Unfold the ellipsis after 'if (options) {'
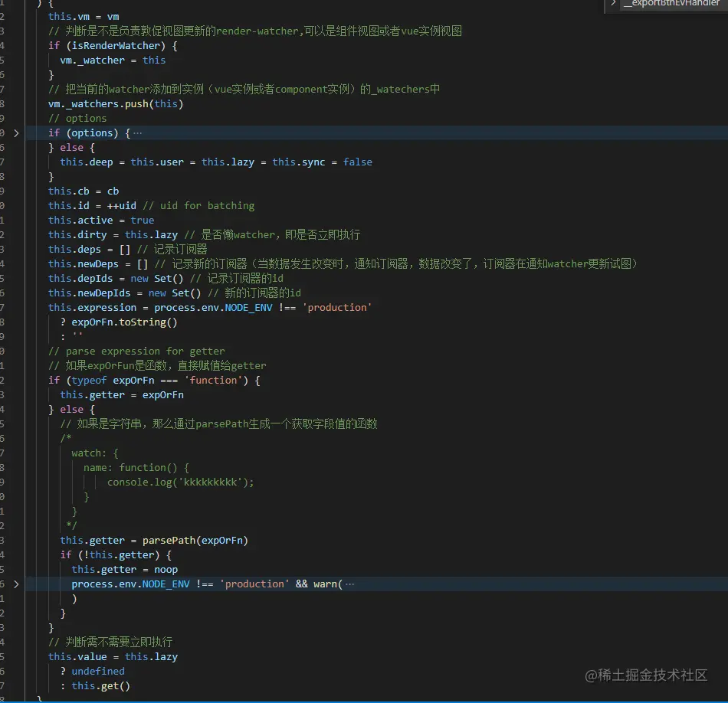728x703 pixels. 137,133
